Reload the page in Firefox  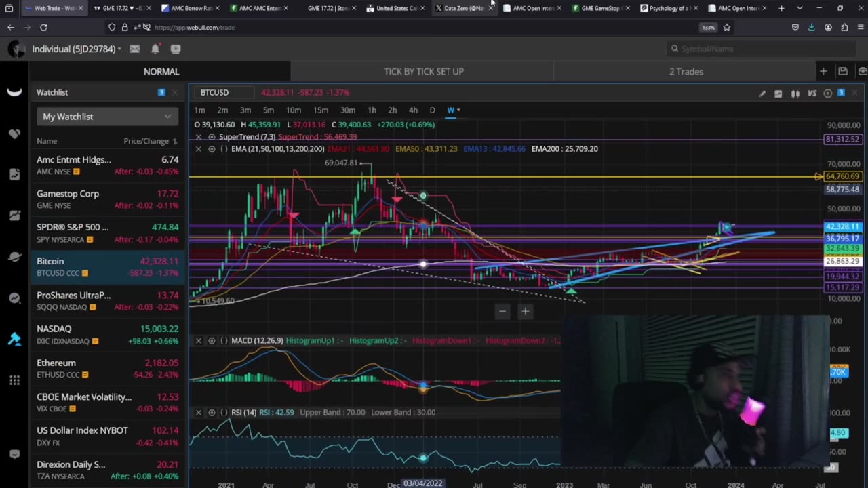pyautogui.click(x=43, y=27)
